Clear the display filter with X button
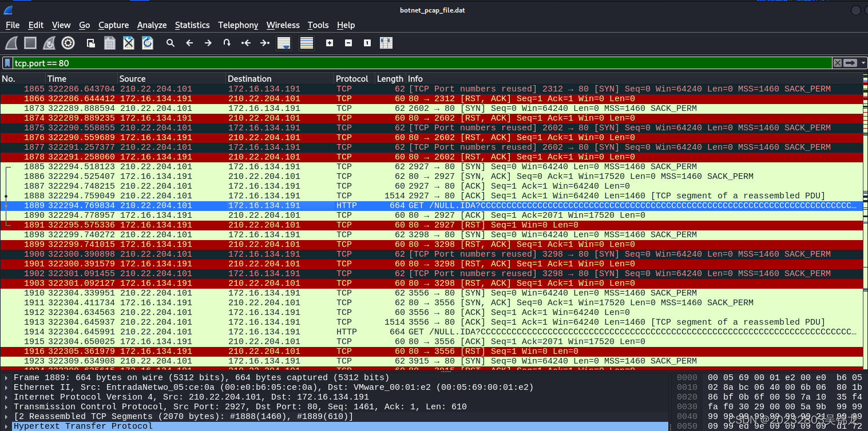The height and width of the screenshot is (431, 868). 837,63
